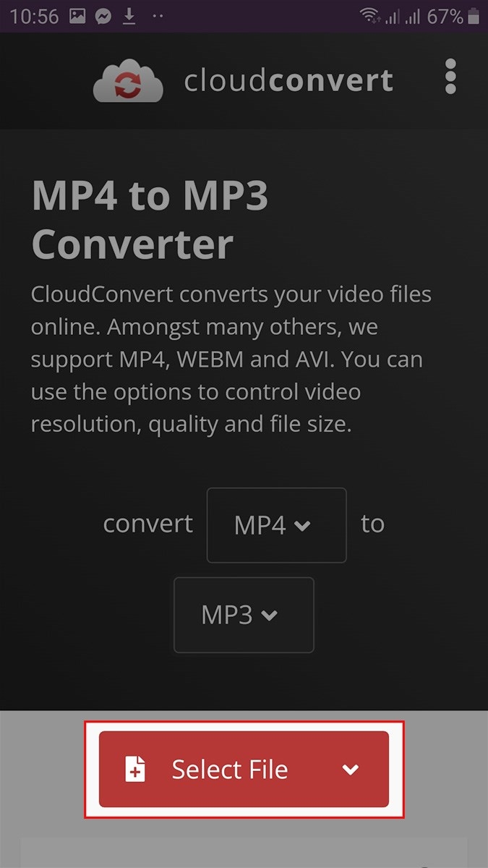Image resolution: width=488 pixels, height=868 pixels.
Task: Tap the Wi-Fi status icon
Action: coord(370,16)
